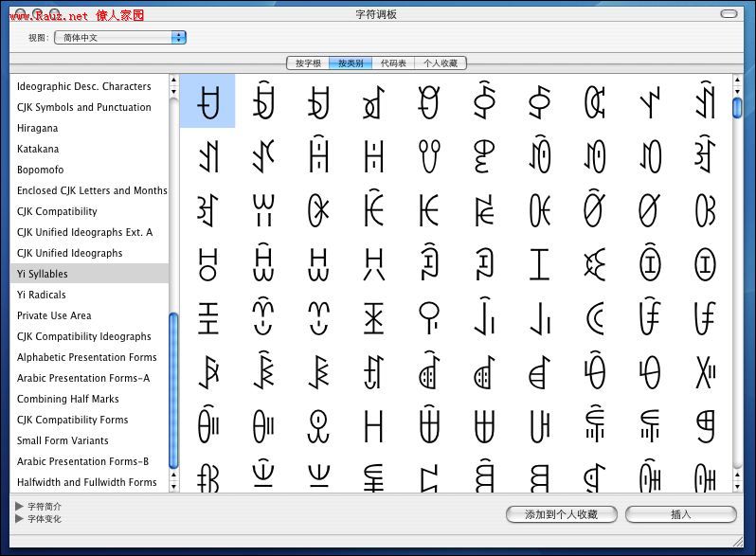Expand the 字符简介 disclosure triangle
The image size is (756, 556).
click(x=20, y=507)
